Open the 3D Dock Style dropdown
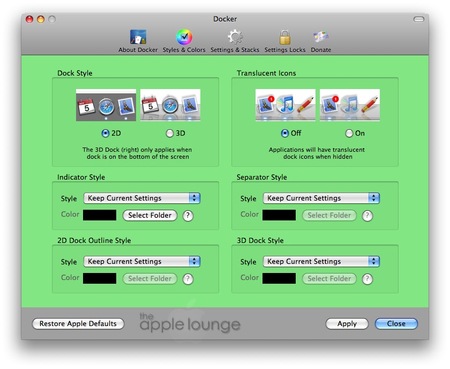The width and height of the screenshot is (450, 369). click(x=321, y=261)
